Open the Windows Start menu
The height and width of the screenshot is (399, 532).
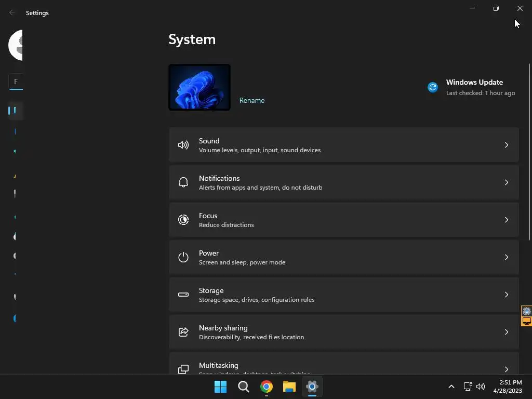[220, 387]
